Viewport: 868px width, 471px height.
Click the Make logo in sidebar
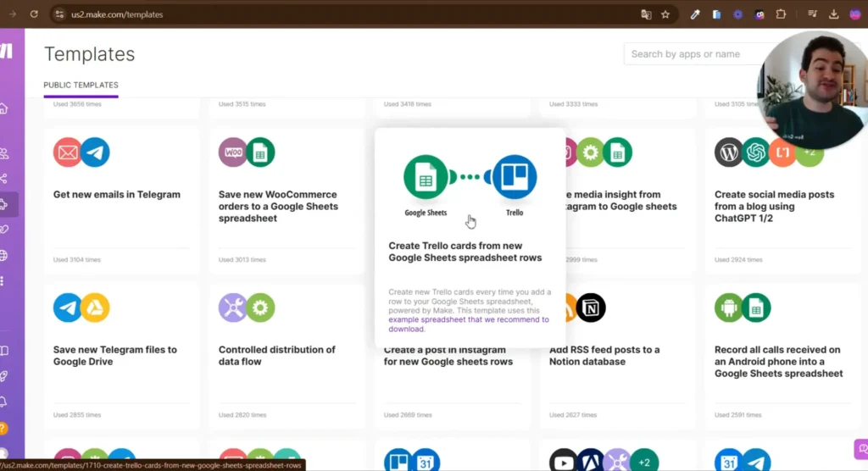[6, 51]
